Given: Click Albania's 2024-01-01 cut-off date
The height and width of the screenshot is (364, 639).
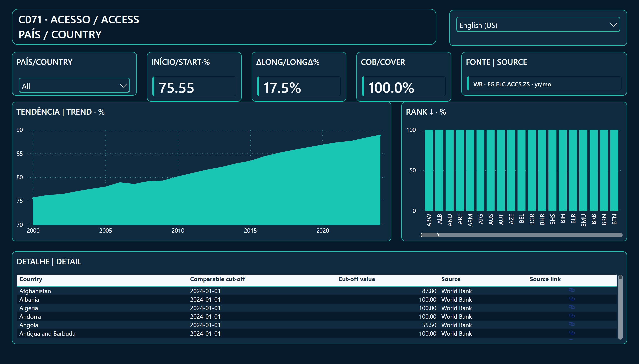Looking at the screenshot, I should 205,300.
